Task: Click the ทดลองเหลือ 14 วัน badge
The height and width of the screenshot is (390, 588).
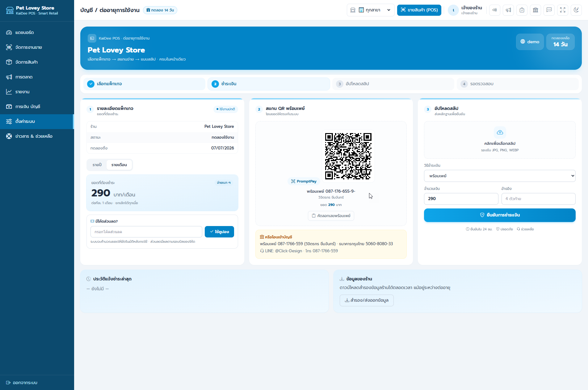Action: (x=561, y=42)
